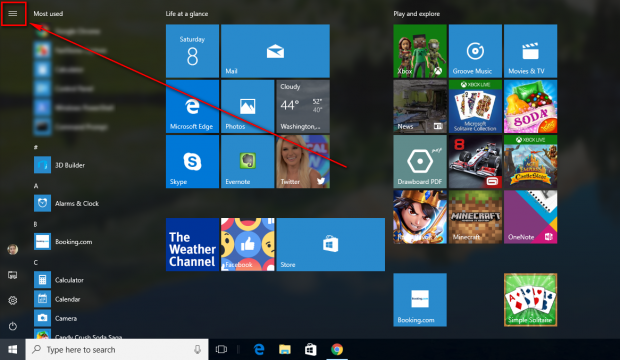Screen dimensions: 620x360
Task: Open the Cloudy Washington weather tile
Action: click(303, 106)
